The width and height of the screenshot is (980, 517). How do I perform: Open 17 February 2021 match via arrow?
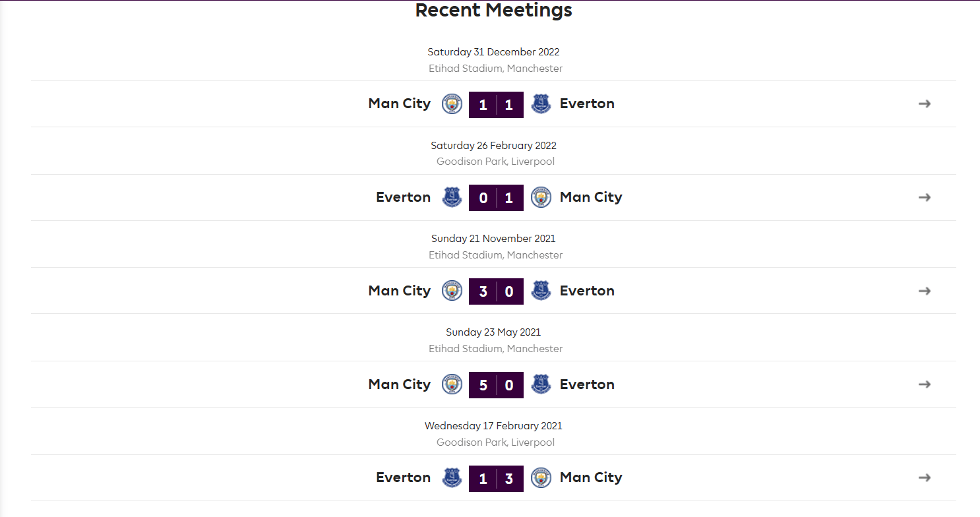click(925, 477)
